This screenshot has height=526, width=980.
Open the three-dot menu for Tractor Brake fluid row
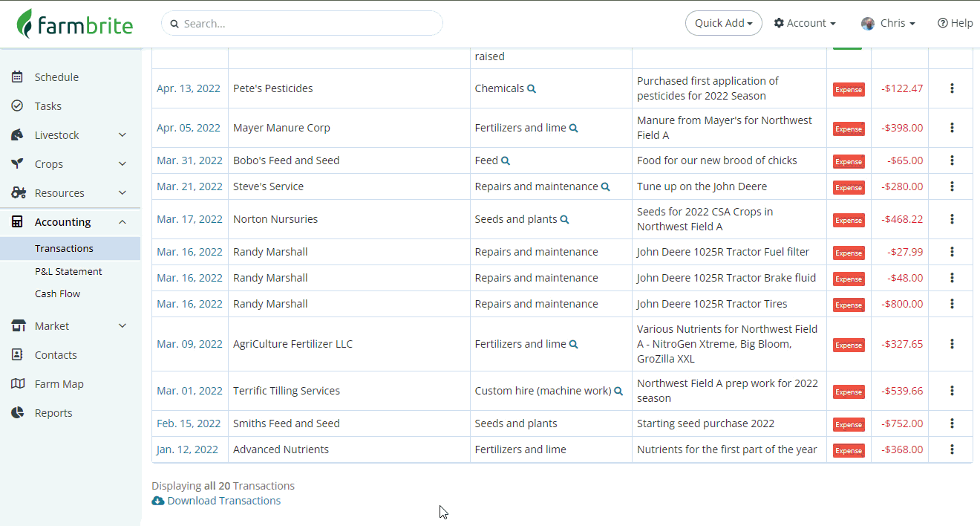(952, 278)
